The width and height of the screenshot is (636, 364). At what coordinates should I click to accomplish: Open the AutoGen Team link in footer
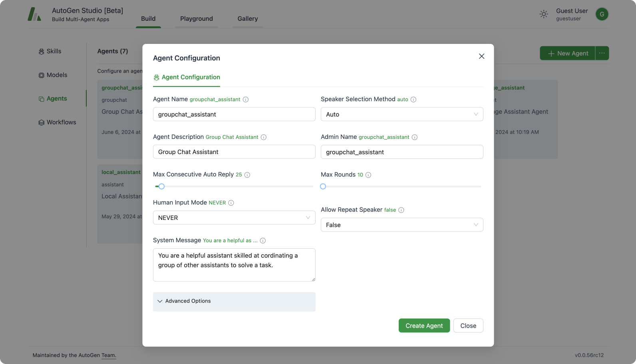coord(109,355)
